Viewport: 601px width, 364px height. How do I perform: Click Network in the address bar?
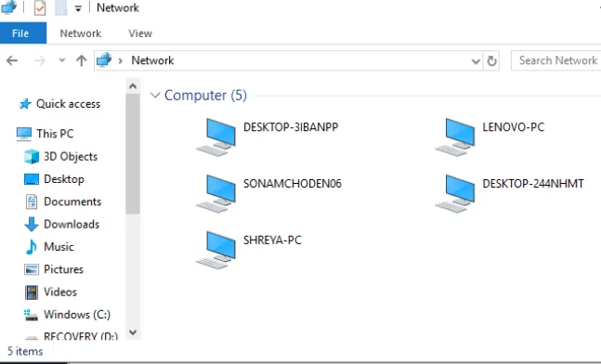tap(152, 60)
